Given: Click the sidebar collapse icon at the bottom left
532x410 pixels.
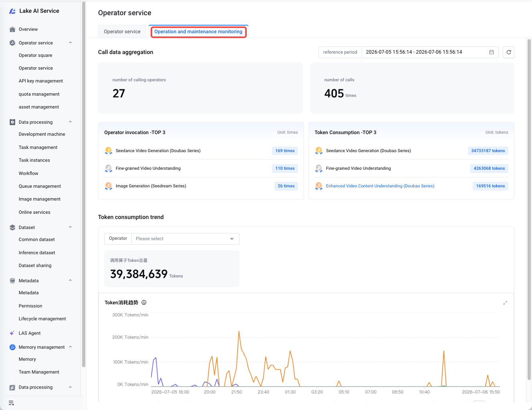Looking at the screenshot, I should tap(11, 403).
